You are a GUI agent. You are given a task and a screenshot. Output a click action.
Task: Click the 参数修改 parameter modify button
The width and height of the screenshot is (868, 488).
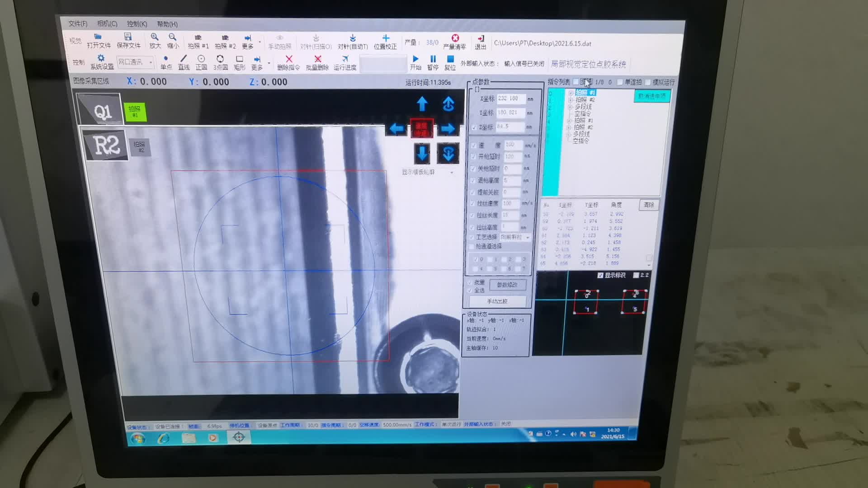coord(507,285)
